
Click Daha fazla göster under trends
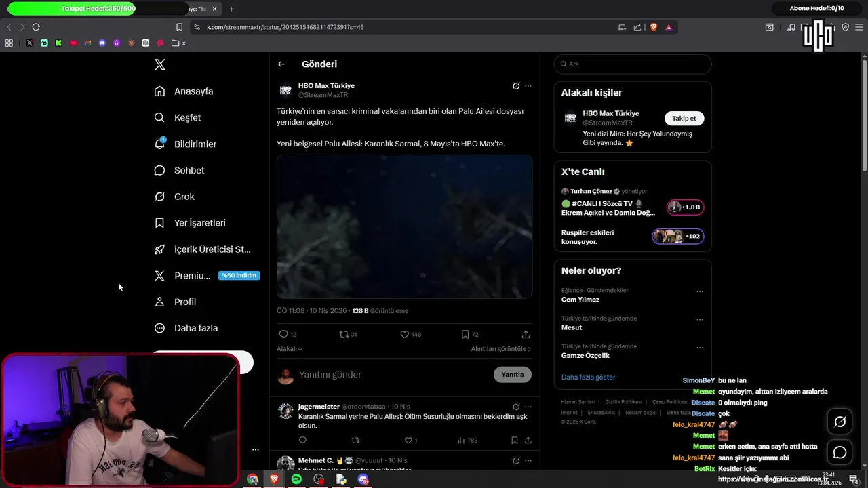pyautogui.click(x=589, y=378)
